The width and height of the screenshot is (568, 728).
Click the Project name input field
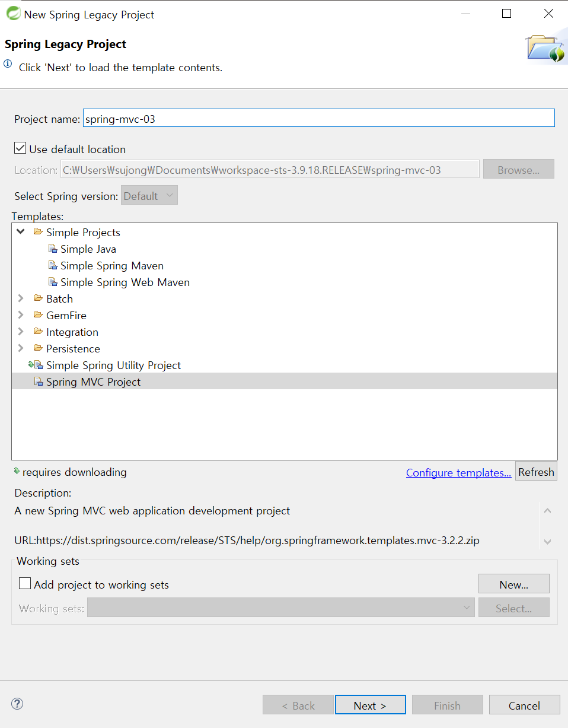pyautogui.click(x=319, y=118)
